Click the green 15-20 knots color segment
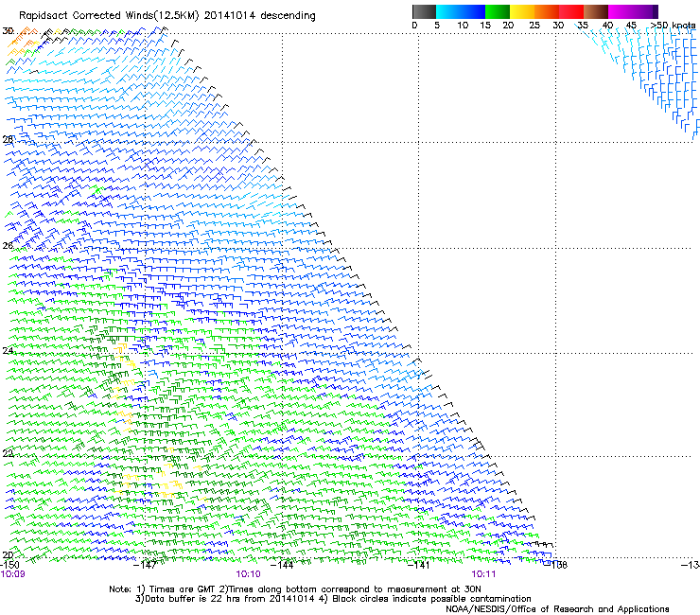 tap(498, 11)
